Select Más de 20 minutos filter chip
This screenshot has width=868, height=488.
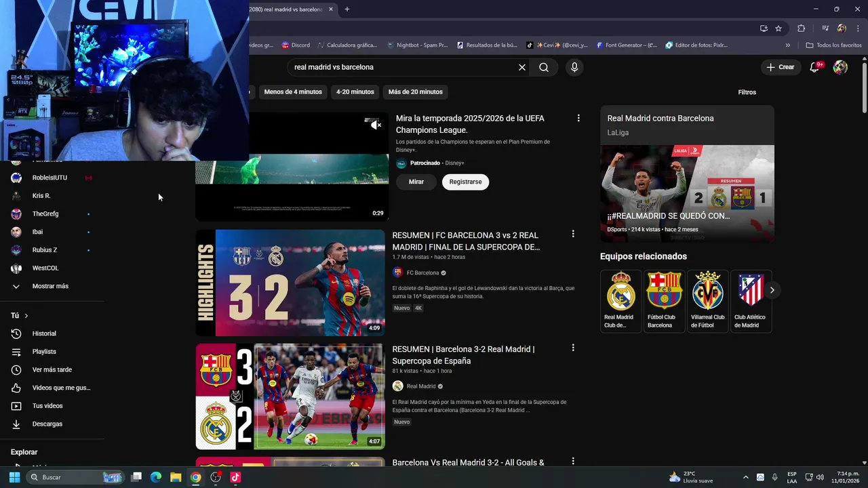[x=416, y=91]
